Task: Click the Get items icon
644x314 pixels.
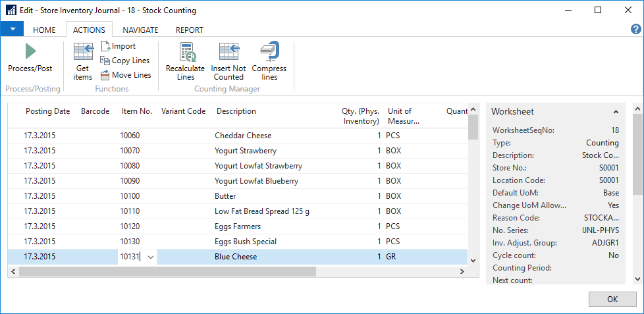Action: pos(83,51)
